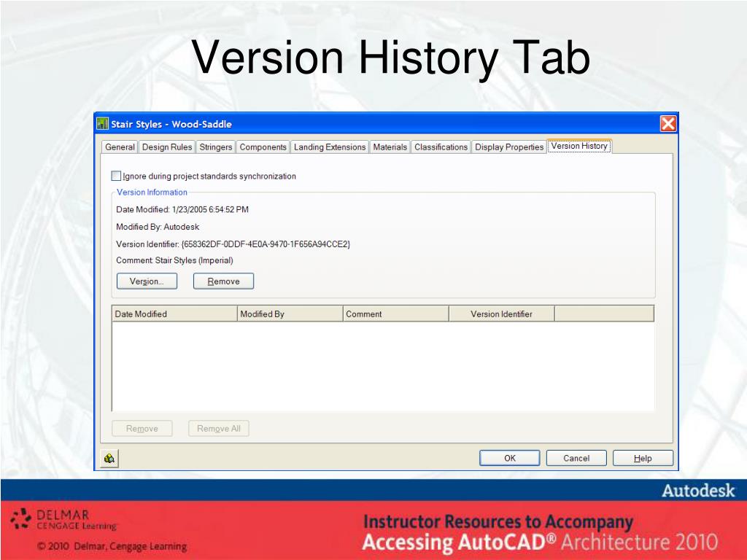Close the Stair Styles dialog
Screen dimensions: 747x560
click(668, 124)
